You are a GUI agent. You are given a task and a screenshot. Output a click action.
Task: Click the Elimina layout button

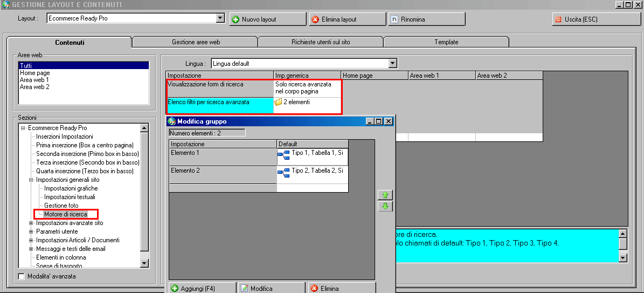pyautogui.click(x=348, y=19)
